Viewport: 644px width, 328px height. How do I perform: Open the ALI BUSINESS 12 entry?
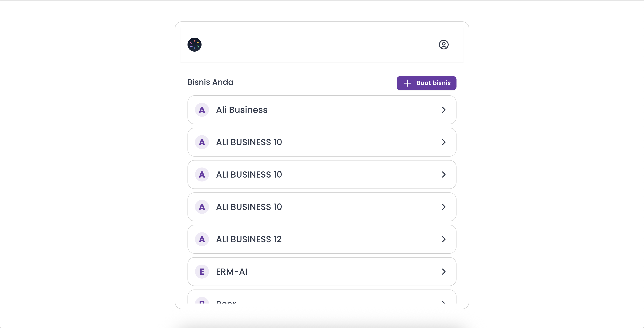[322, 239]
